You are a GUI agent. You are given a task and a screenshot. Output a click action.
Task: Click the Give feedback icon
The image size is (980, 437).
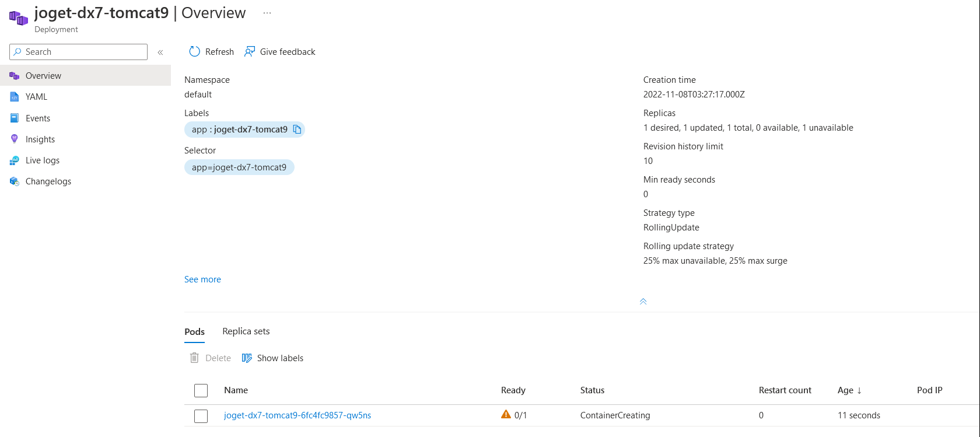[x=250, y=52]
